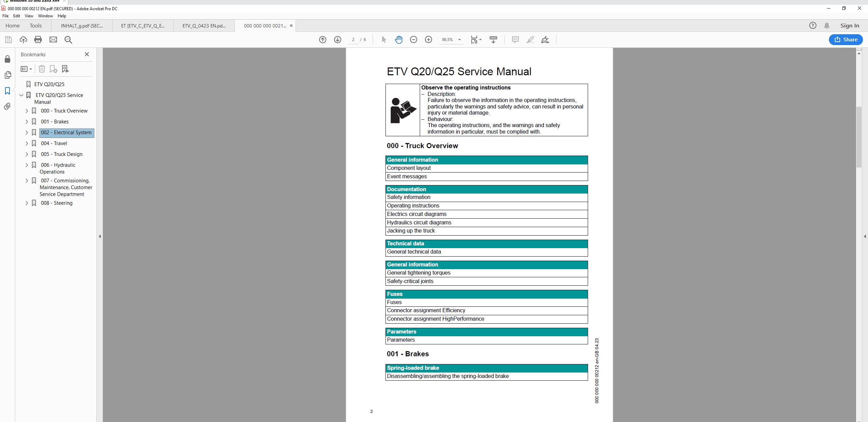
Task: Send file by email envelope icon
Action: [53, 40]
